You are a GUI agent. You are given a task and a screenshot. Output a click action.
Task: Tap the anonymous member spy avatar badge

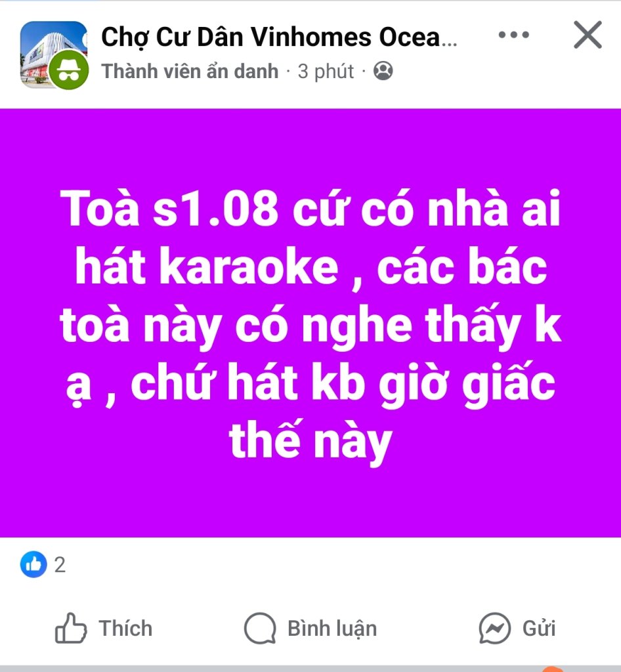68,70
